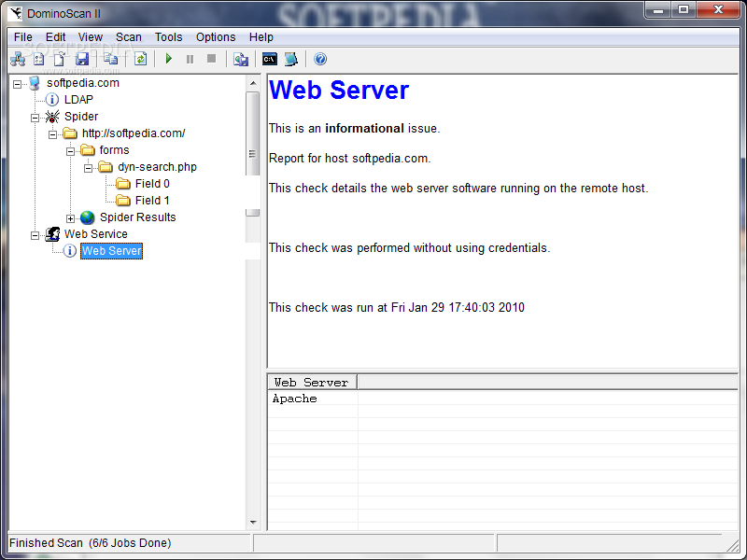Click the blue computer screen toolbar icon
The image size is (747, 560).
(291, 59)
